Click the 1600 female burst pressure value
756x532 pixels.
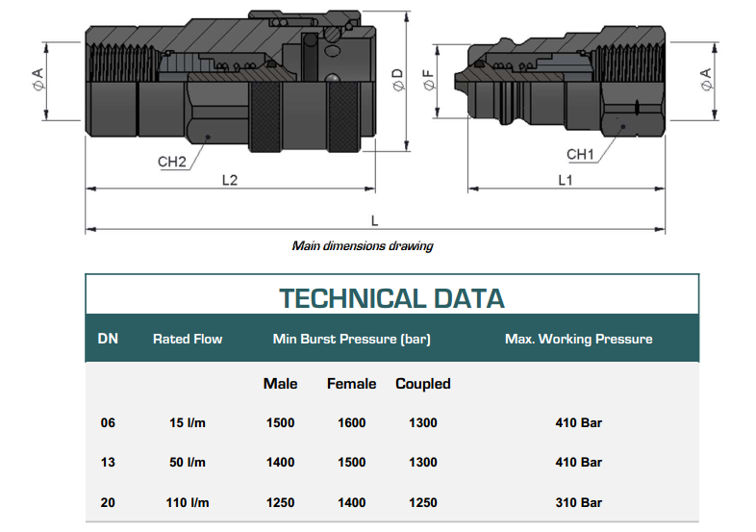pyautogui.click(x=351, y=423)
